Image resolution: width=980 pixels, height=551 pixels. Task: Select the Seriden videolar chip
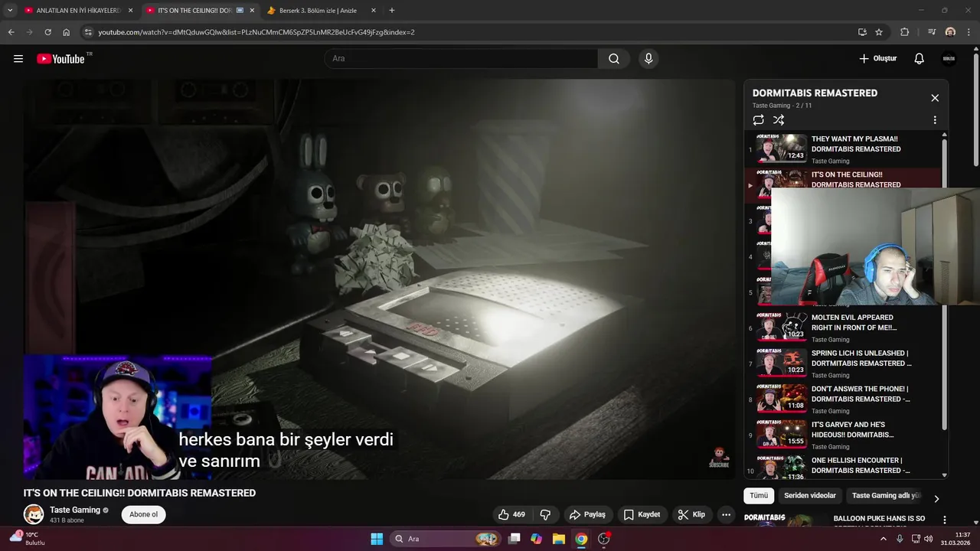tap(810, 496)
